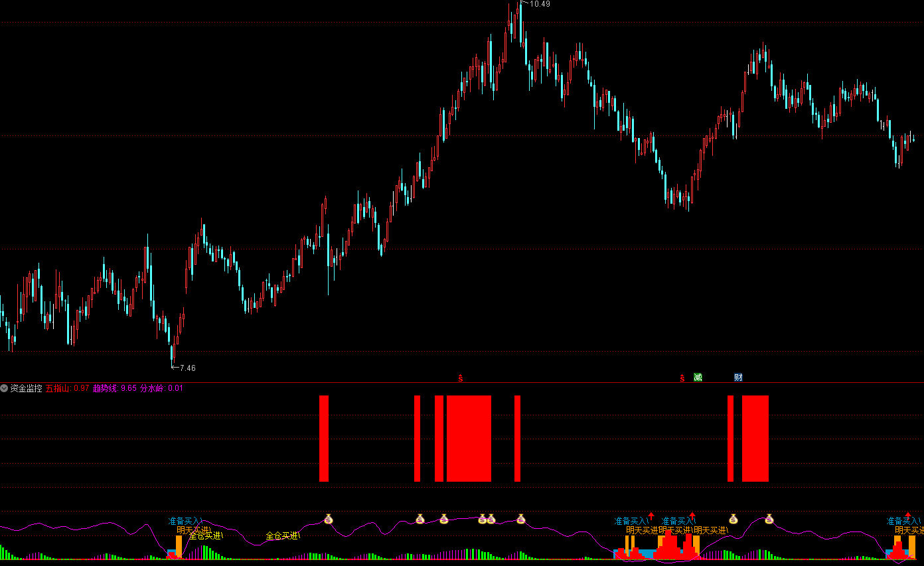Image resolution: width=924 pixels, height=566 pixels.
Task: Click the leftmost red $ info marker
Action: tap(460, 378)
